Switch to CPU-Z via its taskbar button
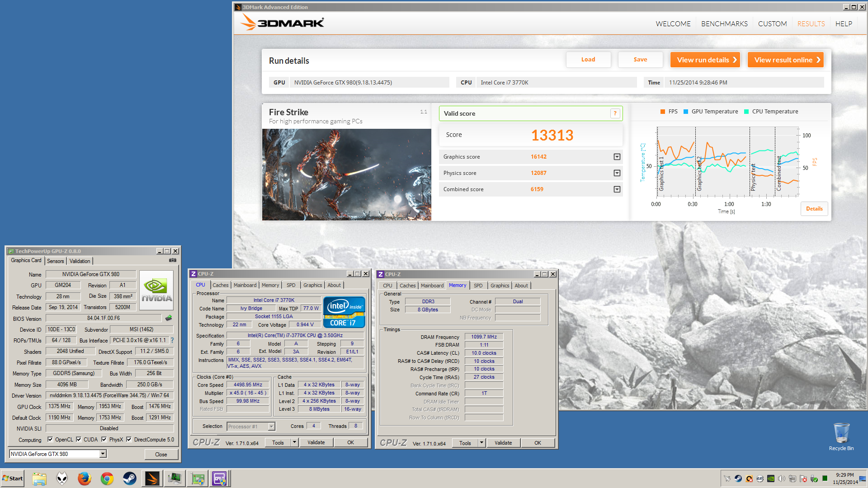The image size is (868, 488). point(220,479)
